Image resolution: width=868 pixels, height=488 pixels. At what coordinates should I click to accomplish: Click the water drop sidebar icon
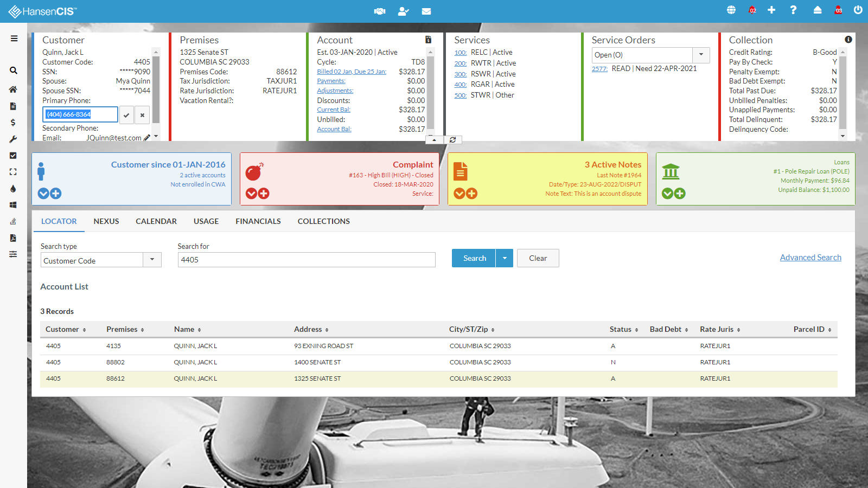13,189
